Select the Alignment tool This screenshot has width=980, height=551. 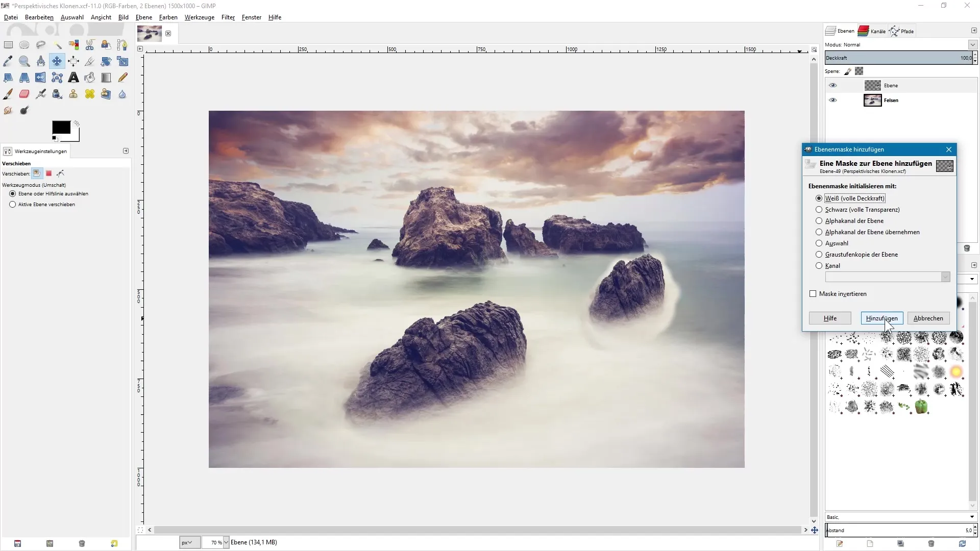tap(73, 61)
